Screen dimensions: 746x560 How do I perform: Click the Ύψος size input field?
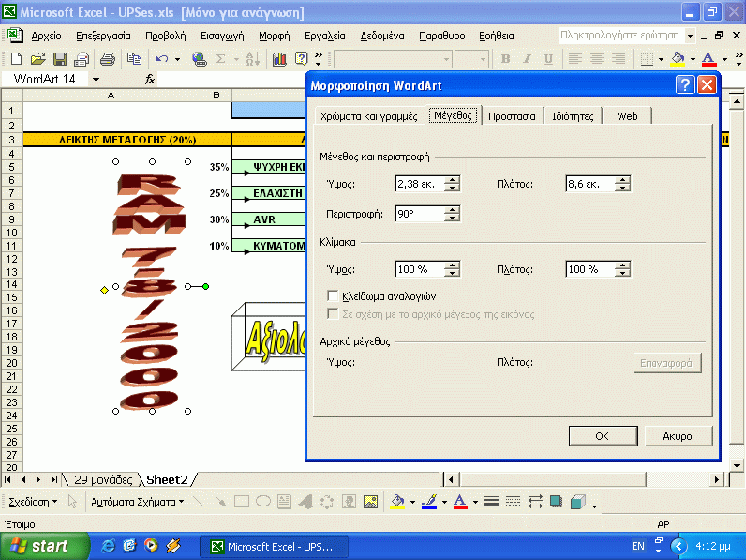(419, 184)
